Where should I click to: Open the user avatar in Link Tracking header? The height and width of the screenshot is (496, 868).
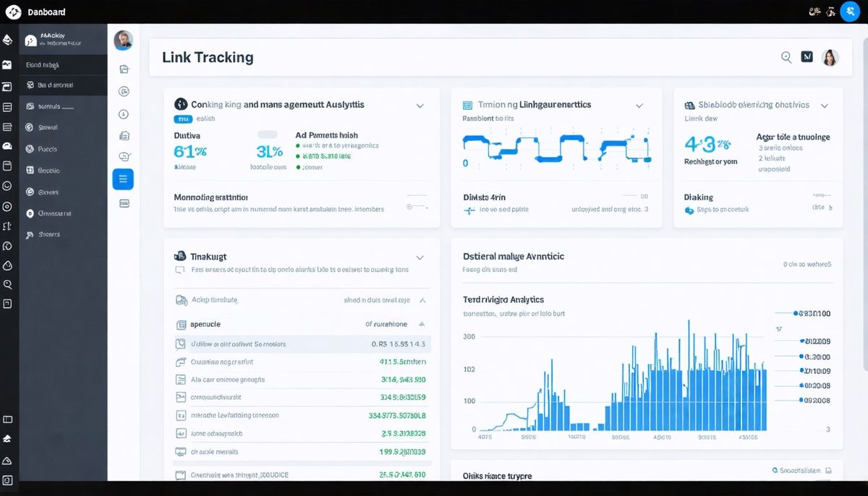[830, 58]
